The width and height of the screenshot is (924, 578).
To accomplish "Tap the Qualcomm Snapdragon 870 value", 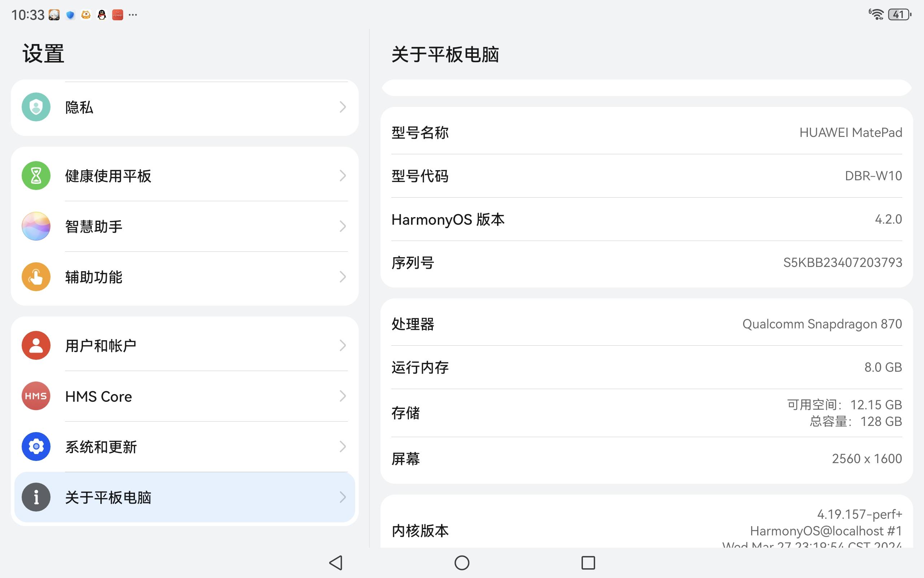I will [822, 324].
